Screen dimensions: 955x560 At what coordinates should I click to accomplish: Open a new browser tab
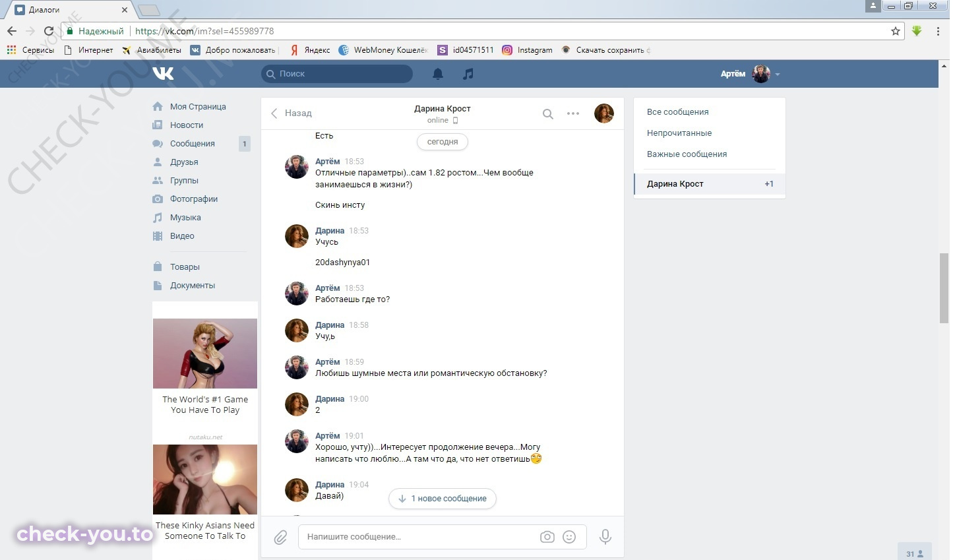click(x=149, y=10)
